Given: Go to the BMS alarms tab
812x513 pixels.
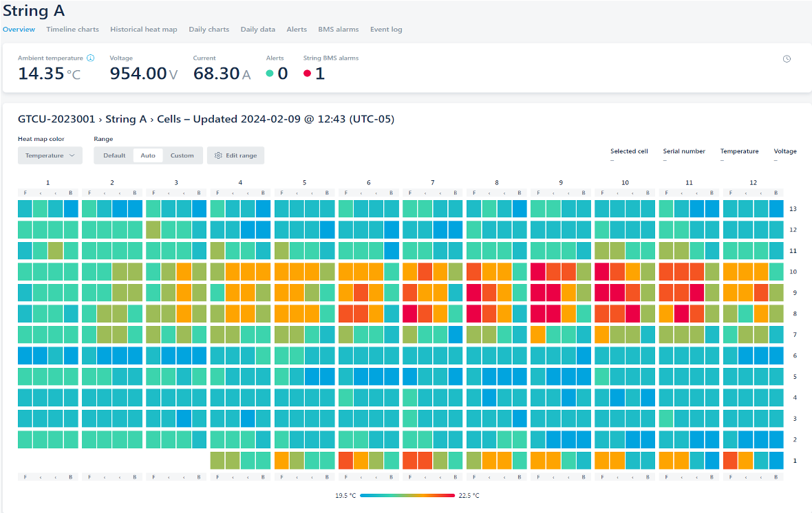Looking at the screenshot, I should (338, 30).
